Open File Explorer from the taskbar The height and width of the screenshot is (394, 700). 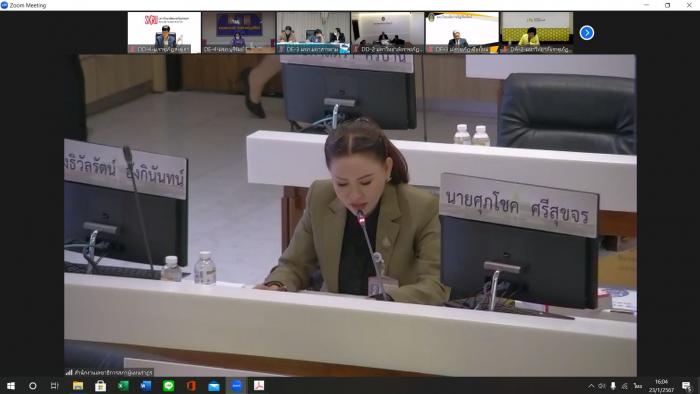(x=78, y=386)
